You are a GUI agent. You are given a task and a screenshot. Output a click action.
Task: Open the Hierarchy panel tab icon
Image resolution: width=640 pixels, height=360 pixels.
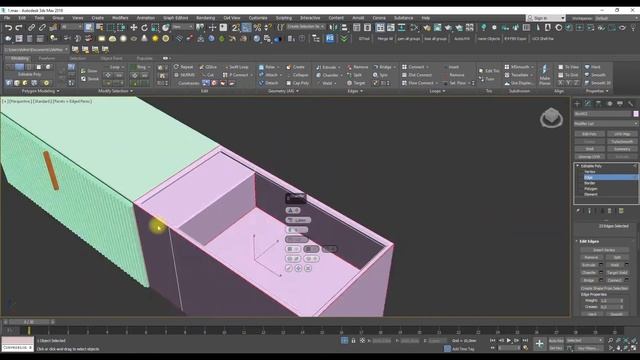599,104
